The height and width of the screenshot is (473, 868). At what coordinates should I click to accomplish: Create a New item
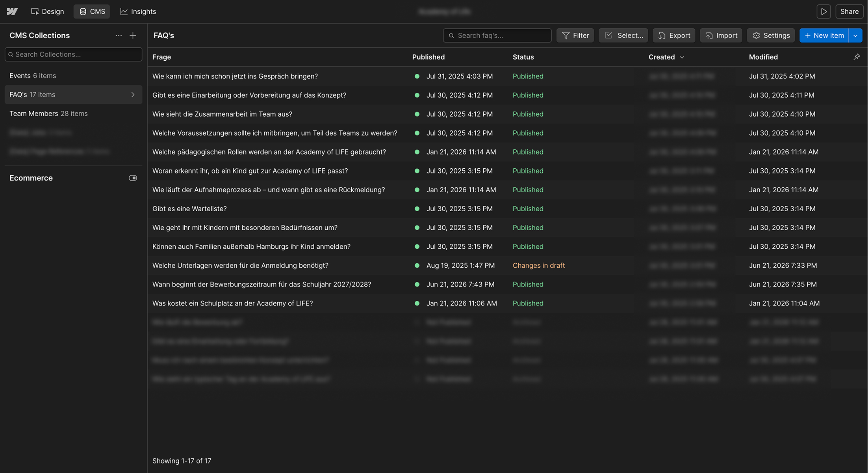(x=824, y=35)
